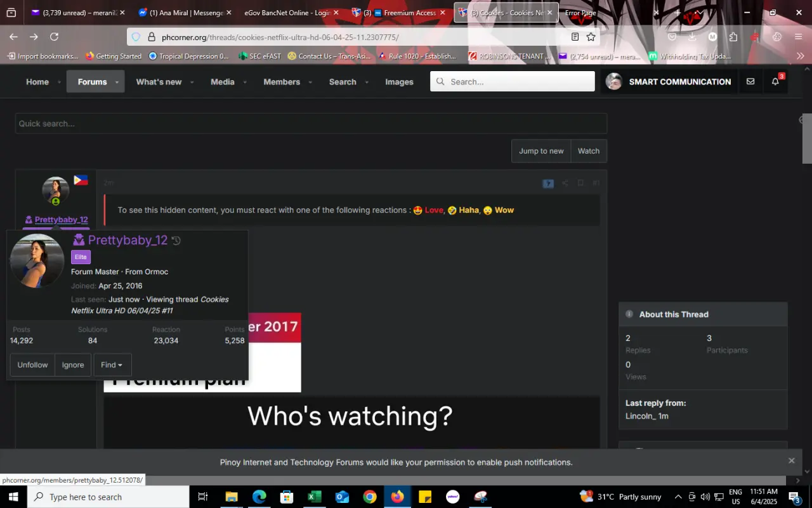Image resolution: width=812 pixels, height=508 pixels.
Task: Open the Firefox hamburger application menu
Action: 799,37
